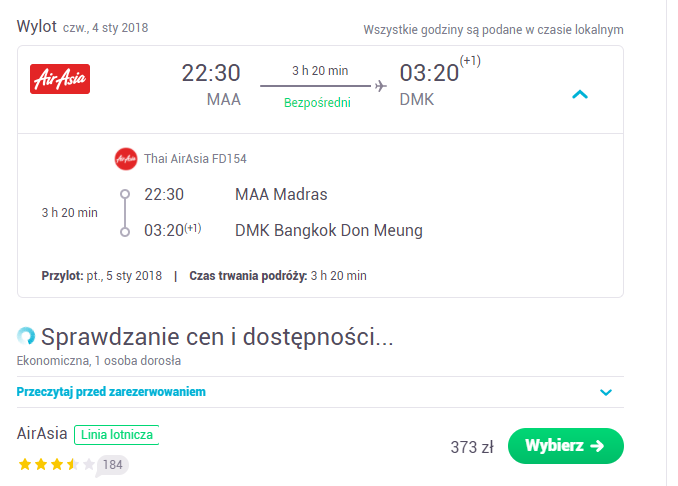678x486 pixels.
Task: Click the first yellow rating star
Action: coord(25,464)
